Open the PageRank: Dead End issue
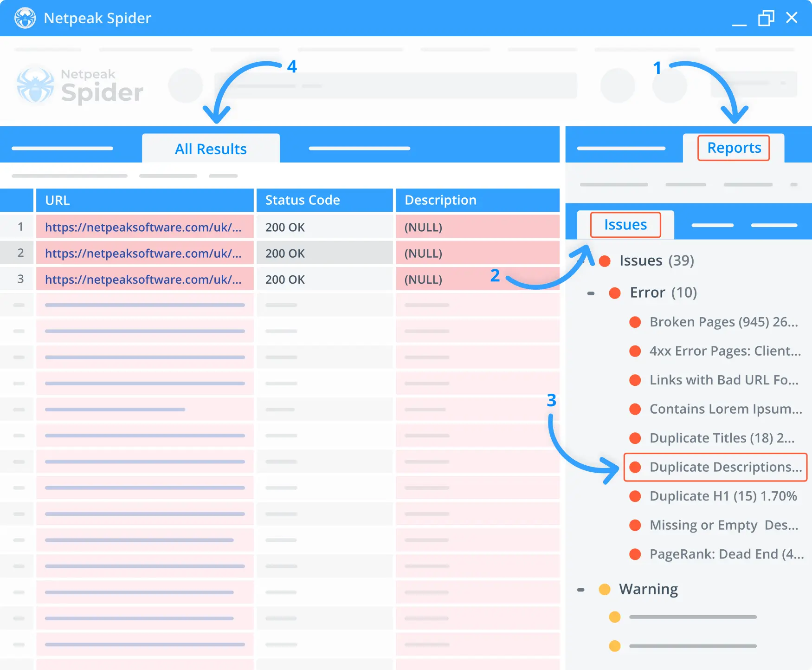Screen dimensions: 812x670 (727, 554)
